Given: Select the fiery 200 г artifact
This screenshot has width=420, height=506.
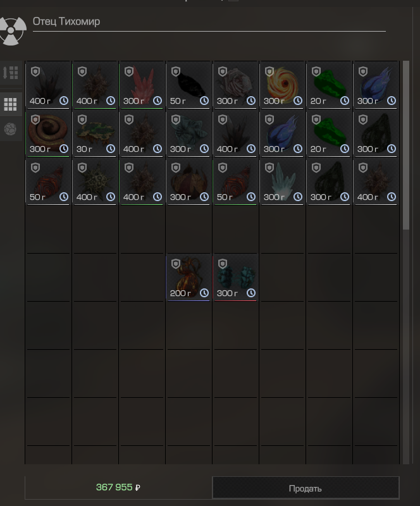Looking at the screenshot, I should 188,278.
